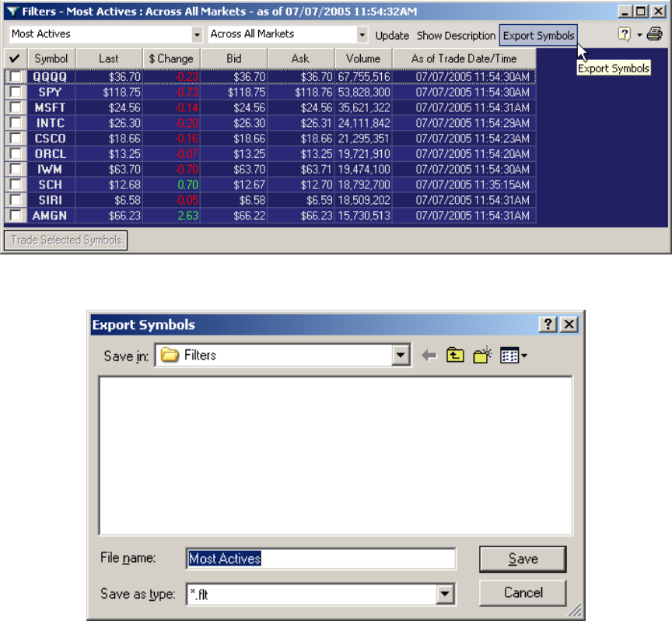Tick the checkbox for AMGN

coord(16,216)
